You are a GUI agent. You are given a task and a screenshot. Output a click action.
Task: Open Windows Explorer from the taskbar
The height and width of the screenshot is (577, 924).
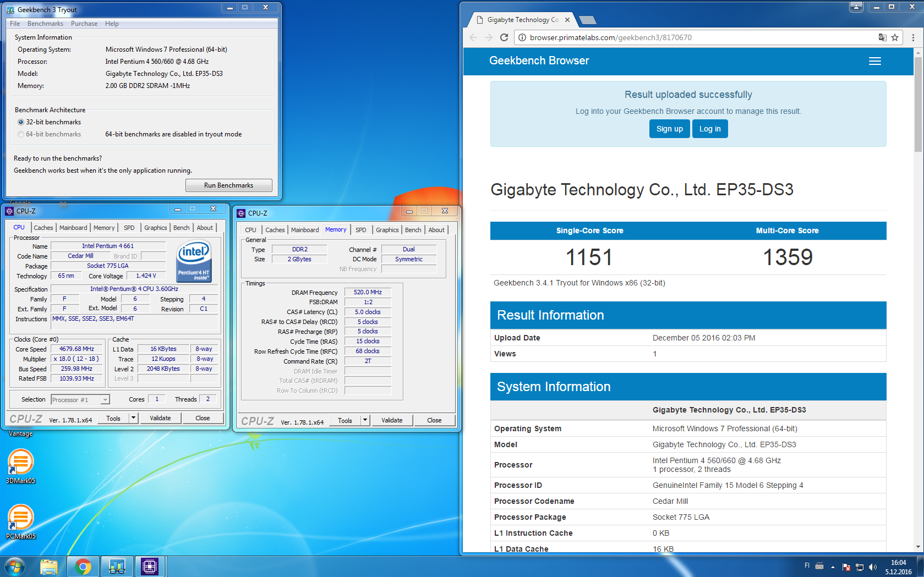[x=49, y=567]
